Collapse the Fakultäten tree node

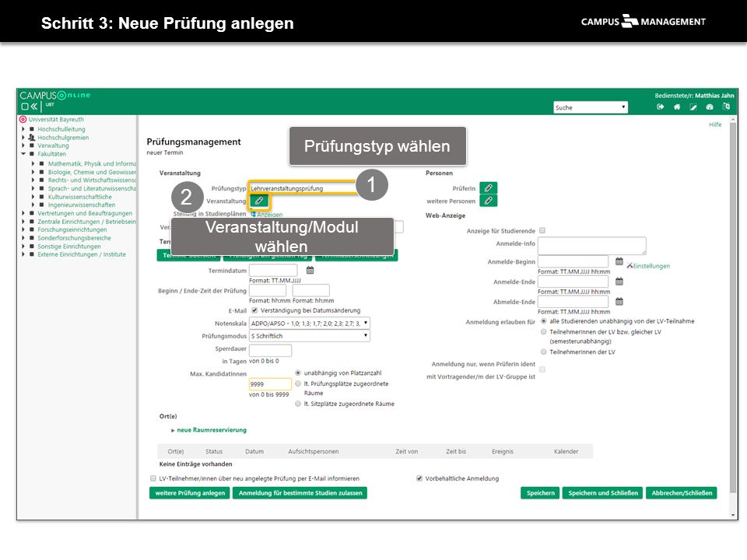point(23,154)
